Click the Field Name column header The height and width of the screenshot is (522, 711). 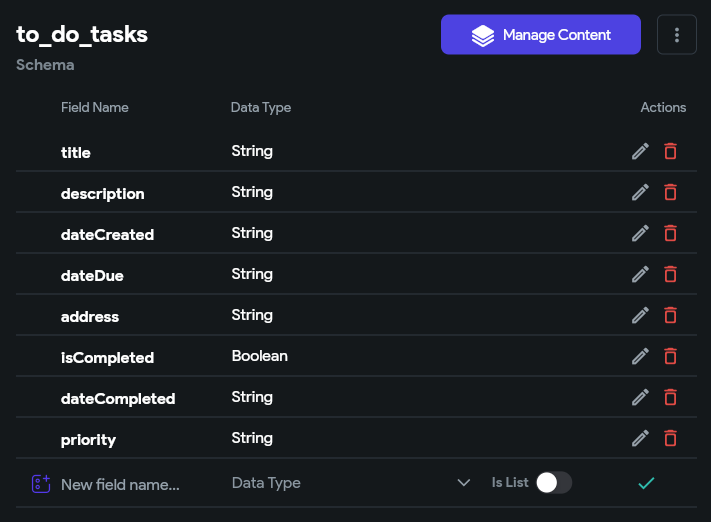(x=95, y=107)
